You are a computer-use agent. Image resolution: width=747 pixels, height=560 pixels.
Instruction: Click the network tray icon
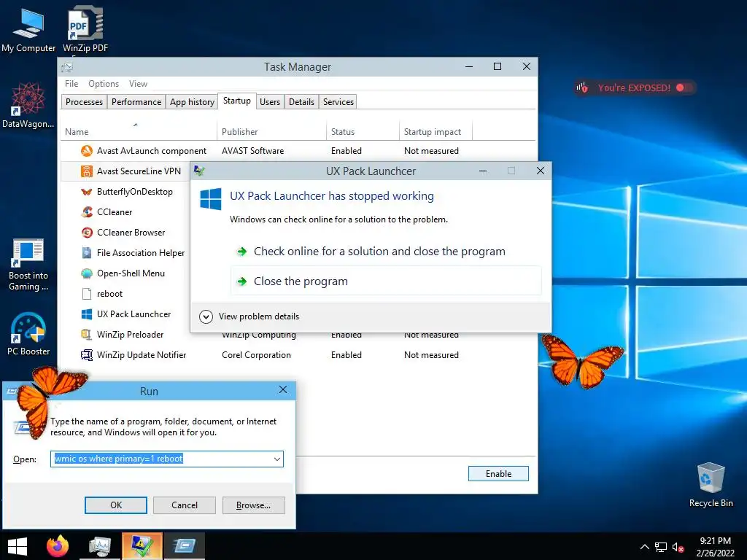coord(661,548)
